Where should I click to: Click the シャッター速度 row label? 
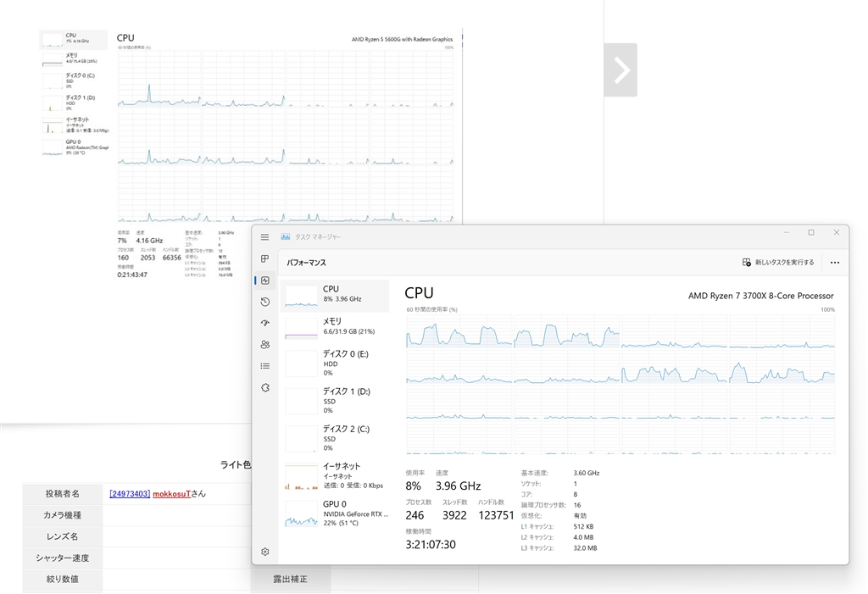pyautogui.click(x=62, y=558)
